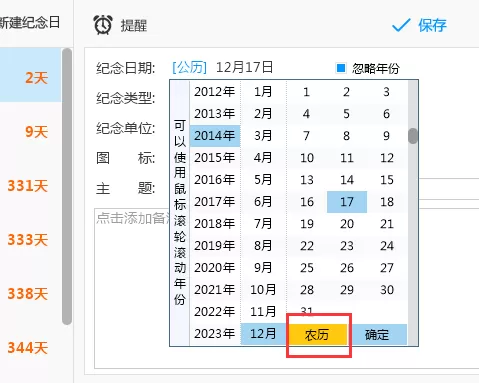
Task: Select year 2013年
Action: [x=215, y=114]
